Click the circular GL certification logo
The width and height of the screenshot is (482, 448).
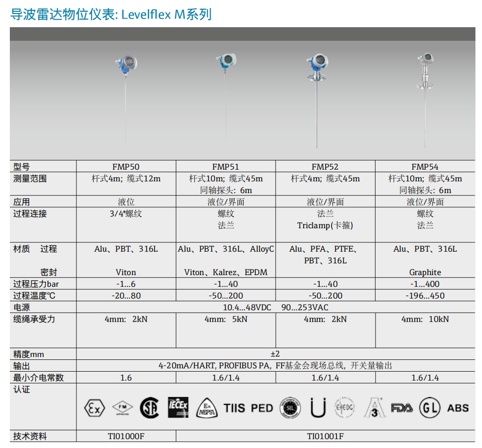click(x=430, y=408)
